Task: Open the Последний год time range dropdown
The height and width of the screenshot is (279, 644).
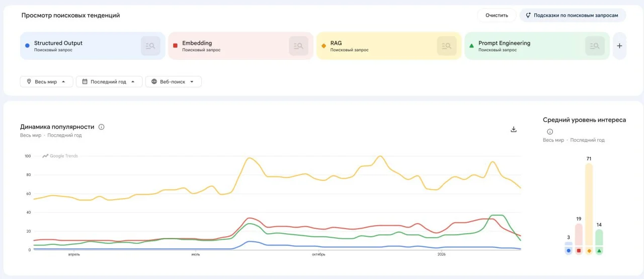Action: (x=109, y=81)
